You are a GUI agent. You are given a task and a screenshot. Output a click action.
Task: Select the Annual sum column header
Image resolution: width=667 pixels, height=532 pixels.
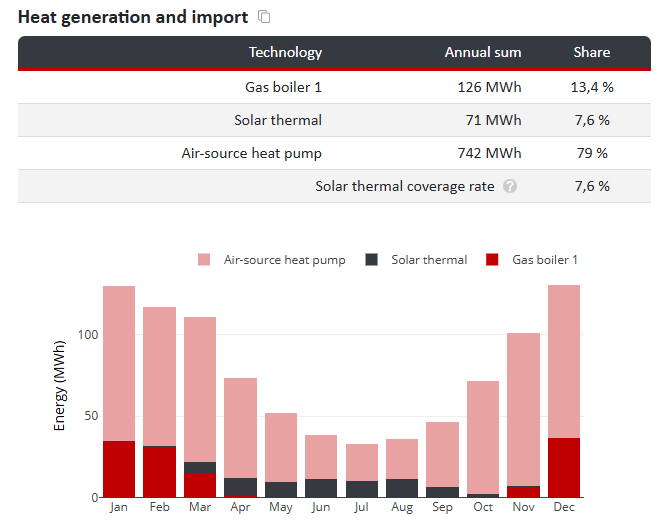point(483,52)
